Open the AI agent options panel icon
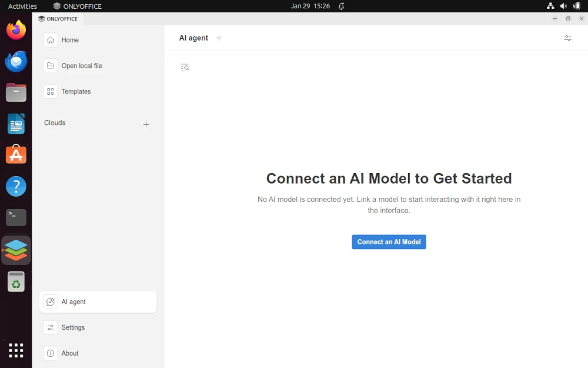This screenshot has height=368, width=588. 567,38
